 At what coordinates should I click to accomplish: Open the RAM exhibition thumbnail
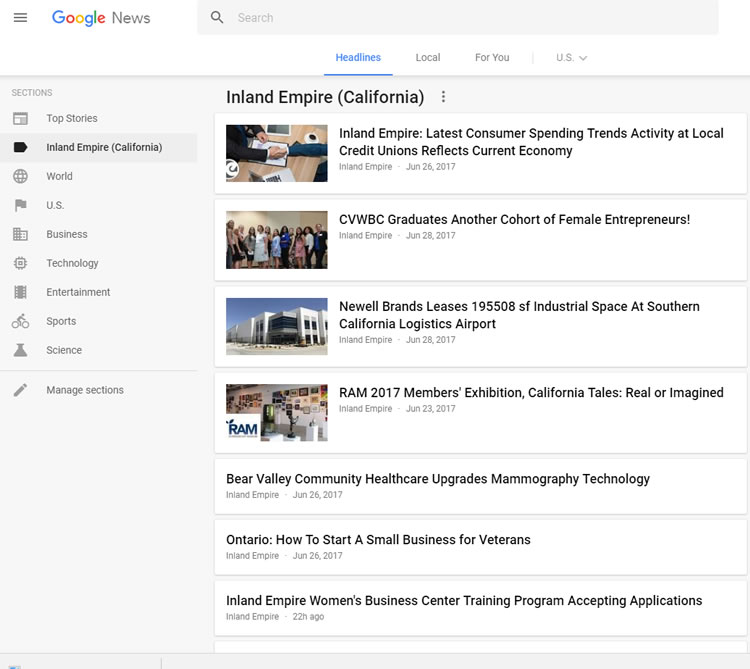click(276, 412)
